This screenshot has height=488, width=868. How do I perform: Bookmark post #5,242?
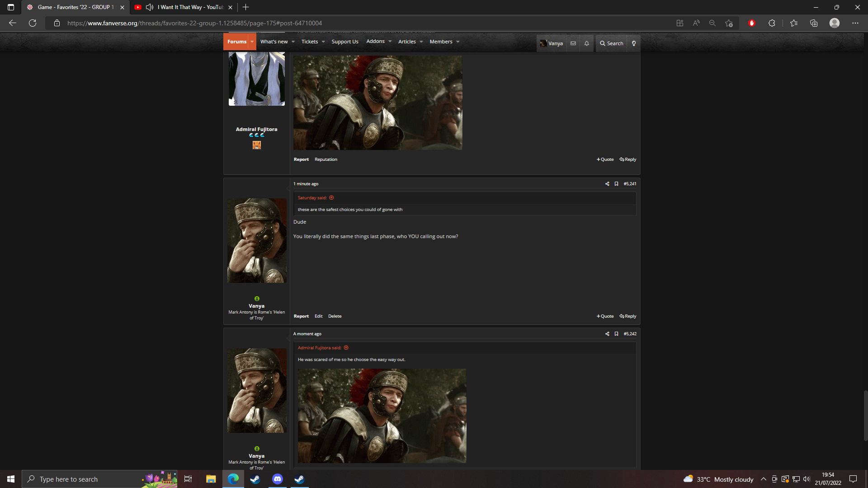coord(616,334)
